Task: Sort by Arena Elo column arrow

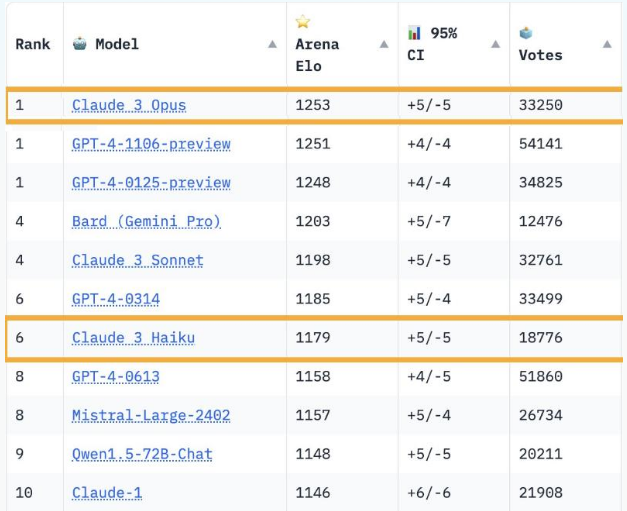Action: (x=384, y=44)
